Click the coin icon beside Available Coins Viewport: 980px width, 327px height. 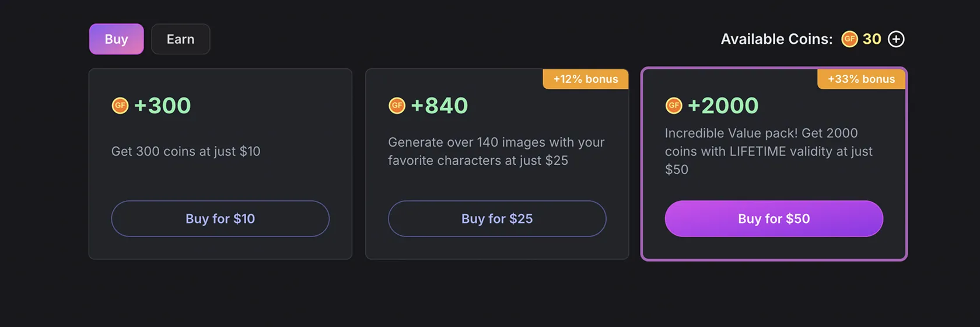pyautogui.click(x=849, y=39)
